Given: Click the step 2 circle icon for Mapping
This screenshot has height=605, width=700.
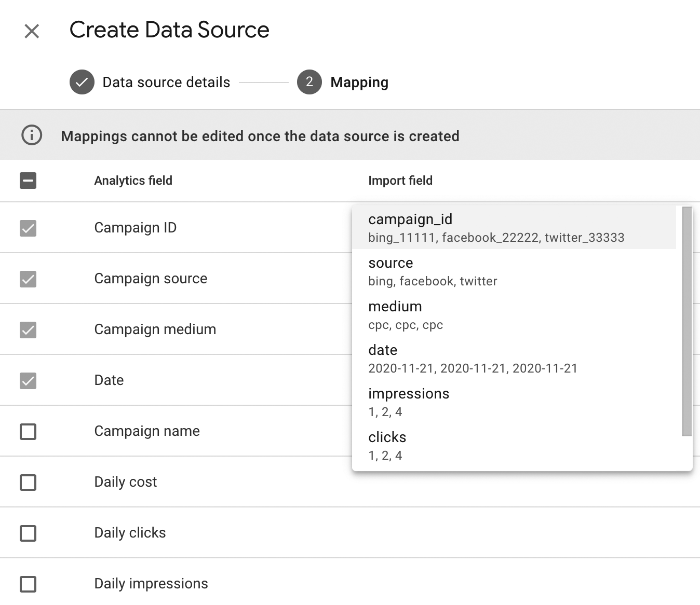Looking at the screenshot, I should 309,82.
